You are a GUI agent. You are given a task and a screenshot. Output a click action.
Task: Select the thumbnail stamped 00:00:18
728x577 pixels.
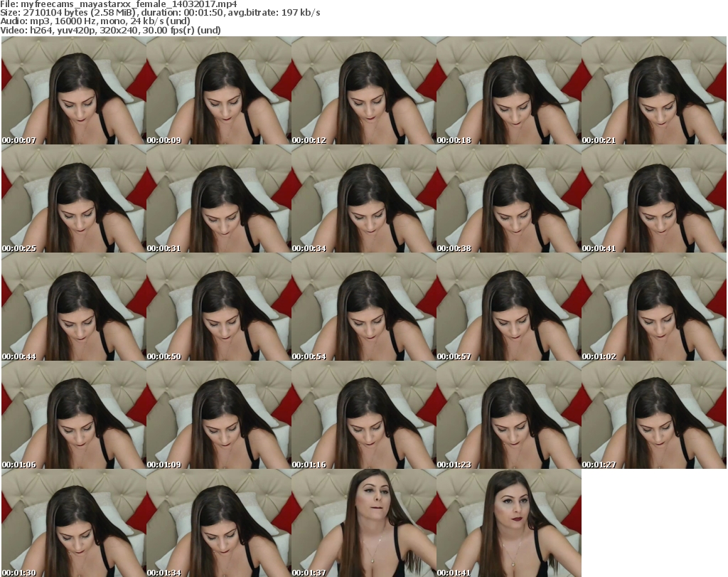pyautogui.click(x=509, y=90)
